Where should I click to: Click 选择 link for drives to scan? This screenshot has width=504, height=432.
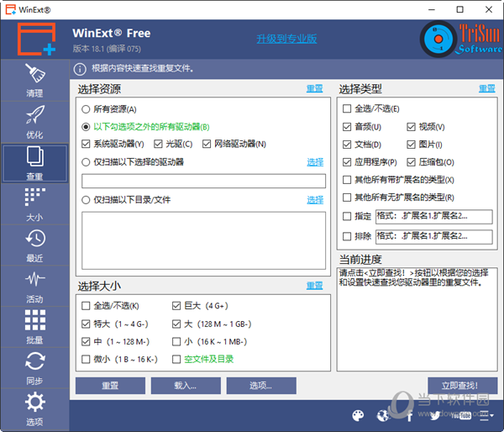[x=315, y=162]
